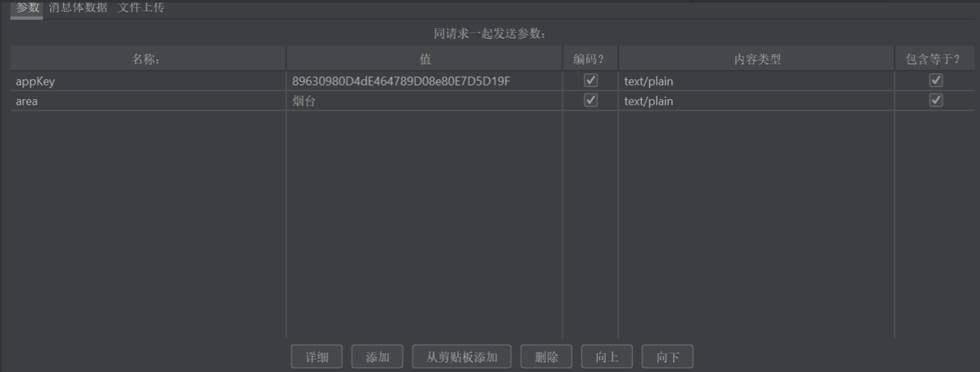Toggle 包含等于 checkbox for appKey row

point(936,80)
